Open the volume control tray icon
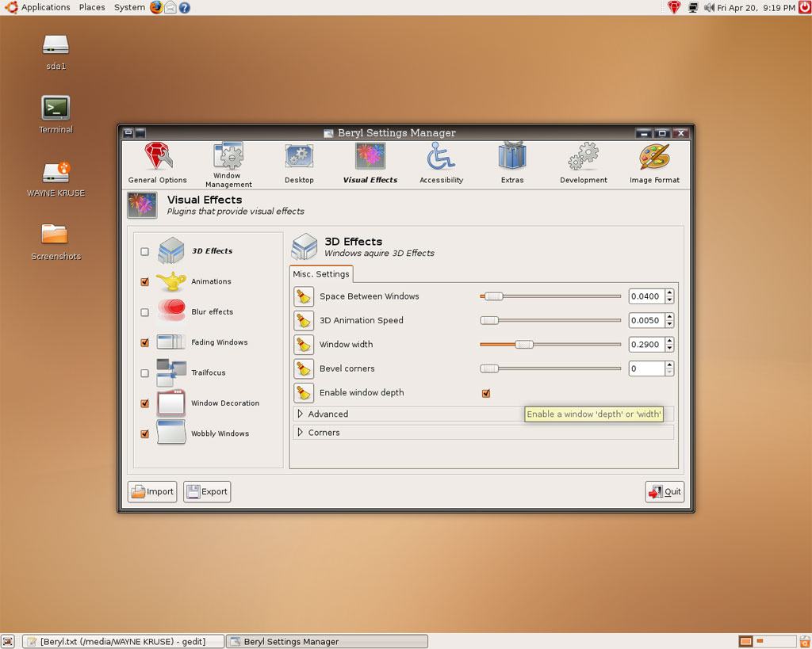The width and height of the screenshot is (812, 649). (x=709, y=8)
